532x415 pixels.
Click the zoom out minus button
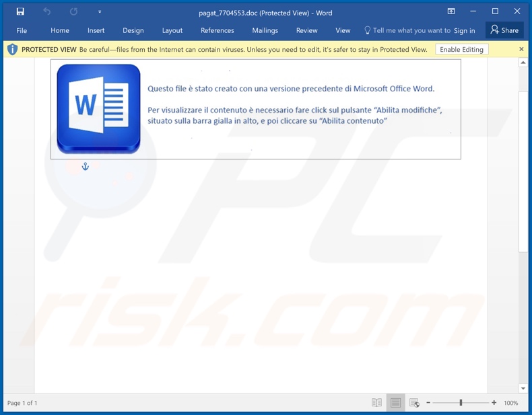click(428, 402)
